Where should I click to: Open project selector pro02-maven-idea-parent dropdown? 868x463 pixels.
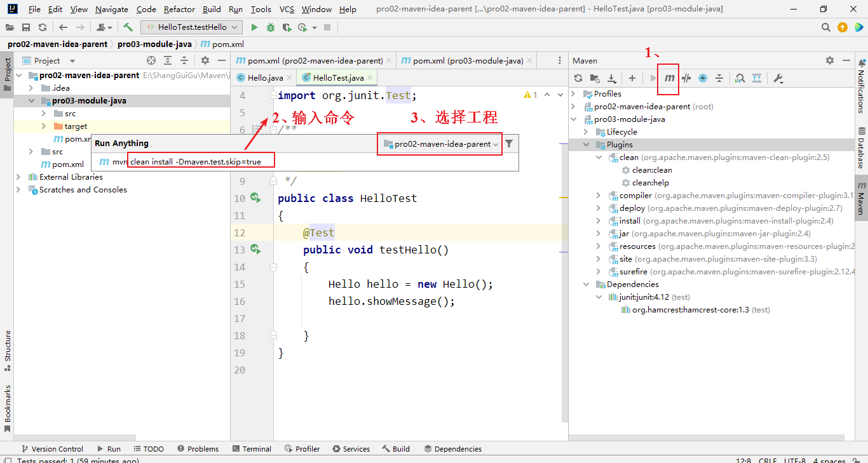(x=440, y=144)
